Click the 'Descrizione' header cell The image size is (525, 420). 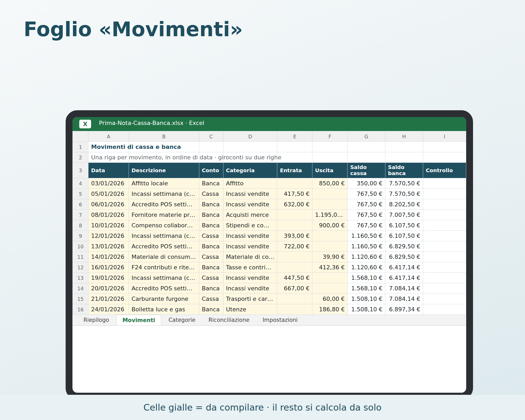[x=164, y=170]
